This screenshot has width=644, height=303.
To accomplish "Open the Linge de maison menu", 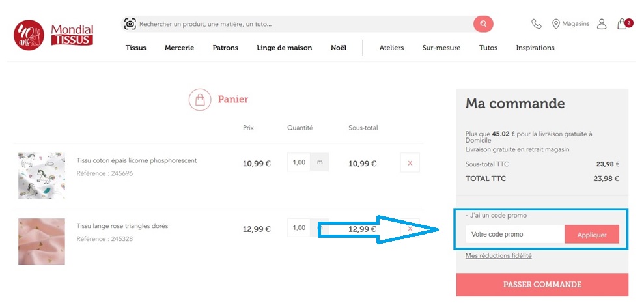I will [284, 48].
